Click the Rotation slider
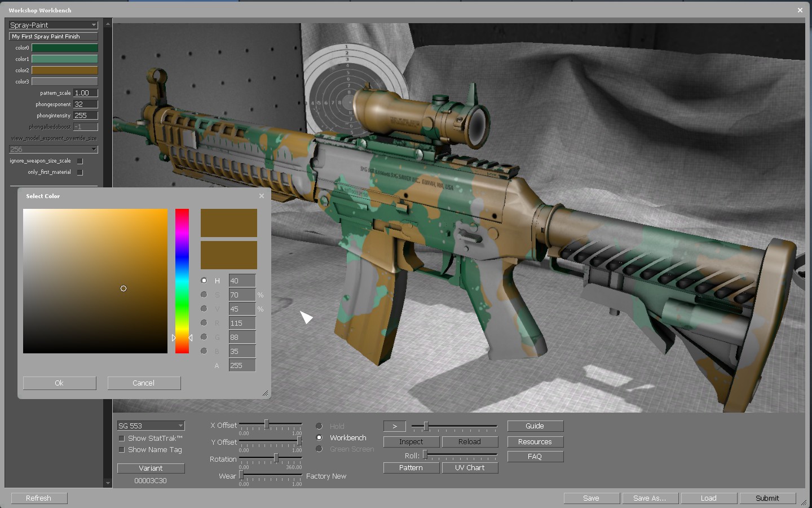 pos(270,458)
